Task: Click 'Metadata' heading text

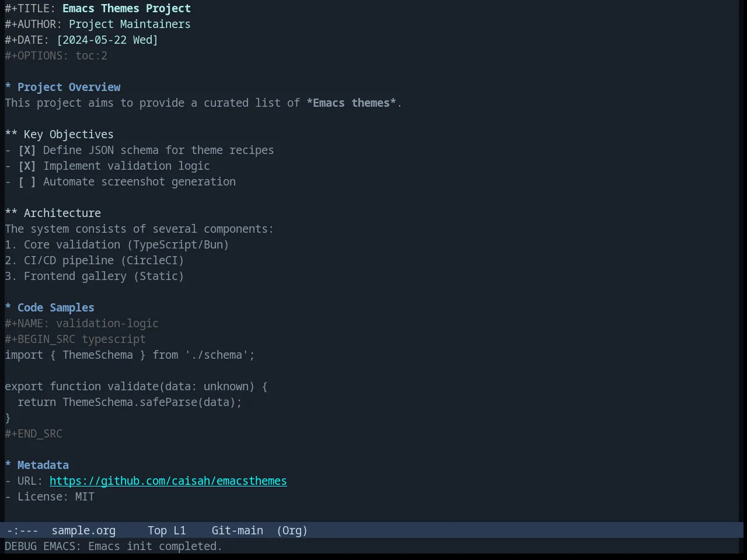Action: coord(43,466)
